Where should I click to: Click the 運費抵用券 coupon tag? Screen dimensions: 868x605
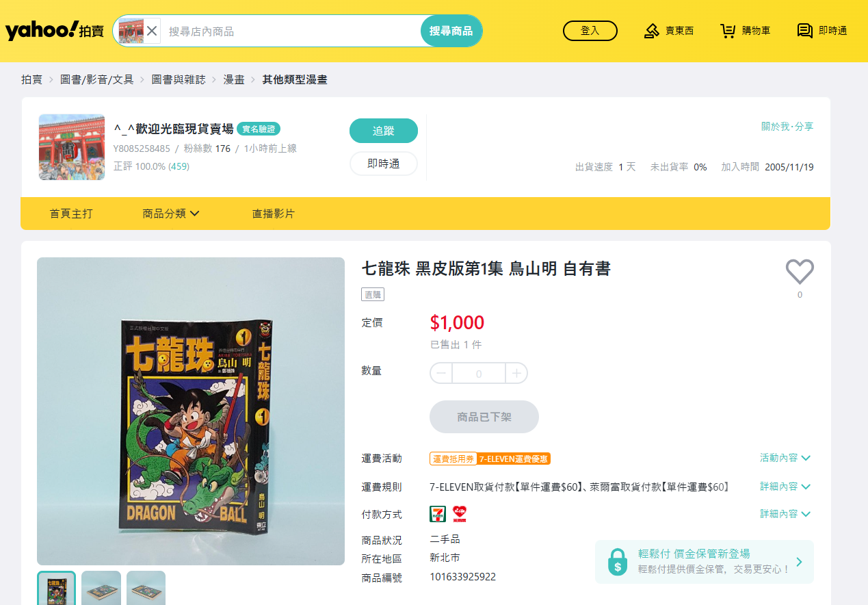[x=453, y=459]
